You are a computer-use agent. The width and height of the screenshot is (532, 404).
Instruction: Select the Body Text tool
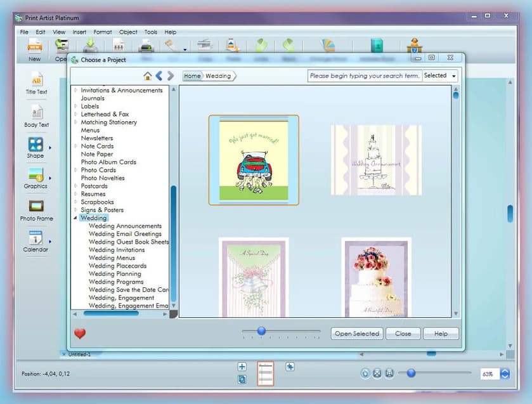(36, 115)
